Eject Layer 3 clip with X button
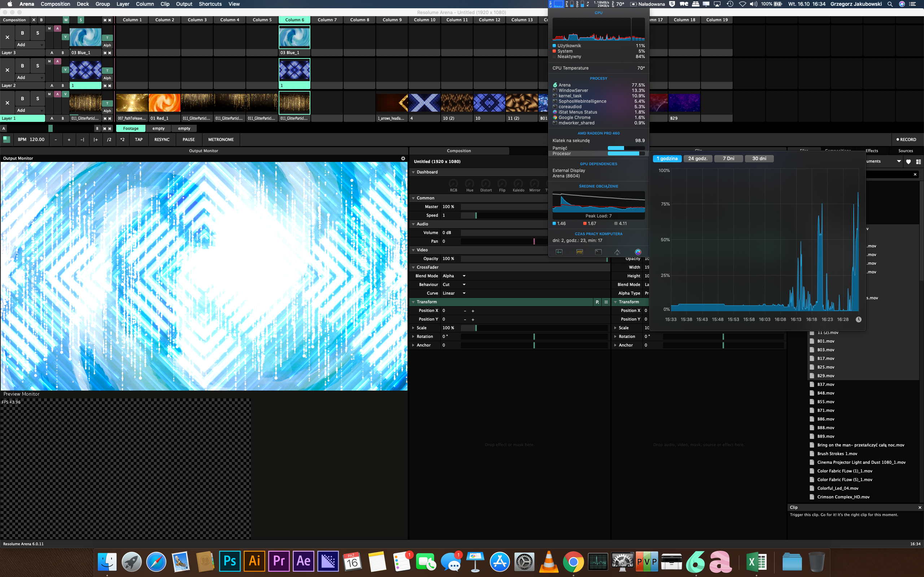The image size is (924, 577). 7,37
